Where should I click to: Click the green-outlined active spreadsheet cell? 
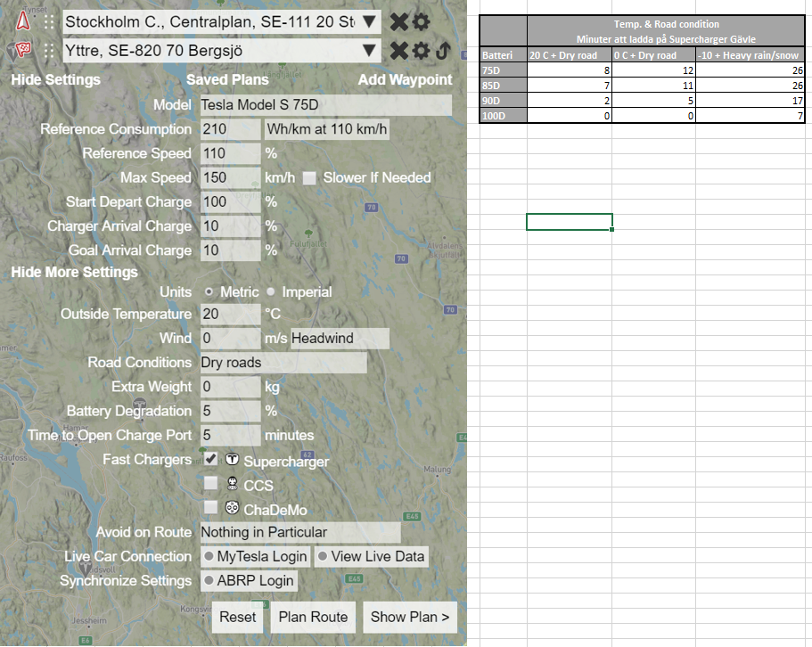point(570,222)
